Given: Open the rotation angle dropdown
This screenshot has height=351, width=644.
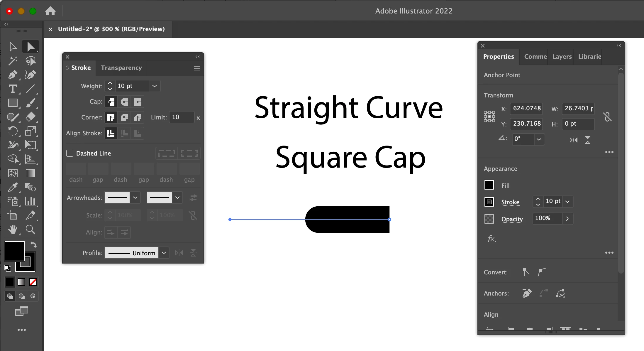Looking at the screenshot, I should coord(539,139).
